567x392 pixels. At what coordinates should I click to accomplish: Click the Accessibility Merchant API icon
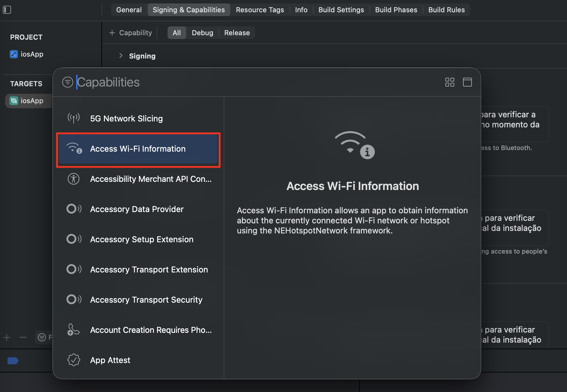tap(74, 179)
